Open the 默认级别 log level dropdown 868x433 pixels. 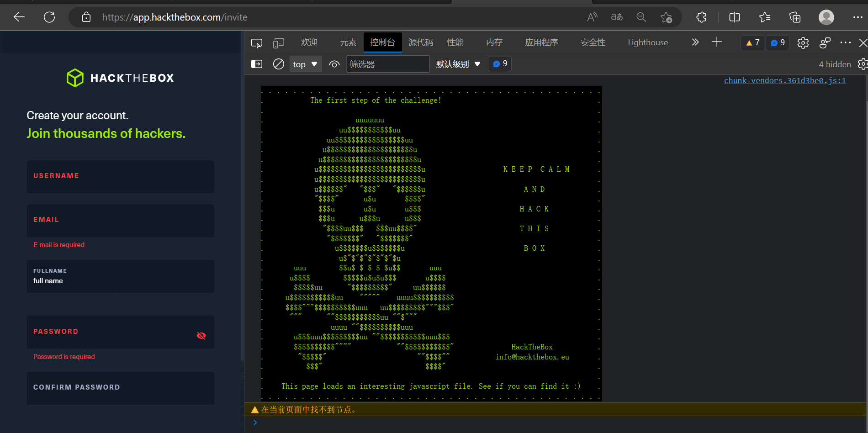pos(458,64)
